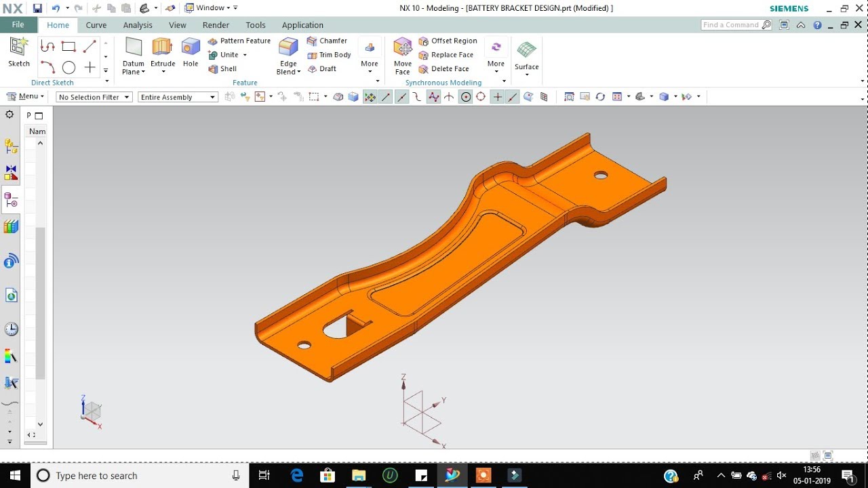Select the Rectangle sketch tool
Image resolution: width=868 pixels, height=488 pixels.
pyautogui.click(x=68, y=46)
